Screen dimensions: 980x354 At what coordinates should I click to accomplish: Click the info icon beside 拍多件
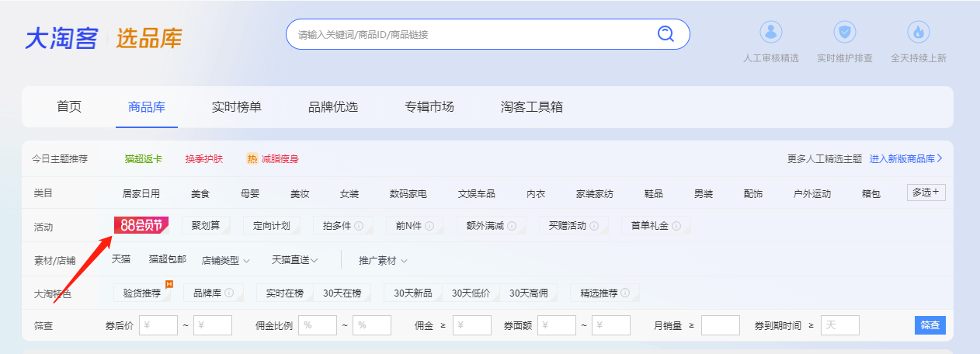(x=359, y=226)
